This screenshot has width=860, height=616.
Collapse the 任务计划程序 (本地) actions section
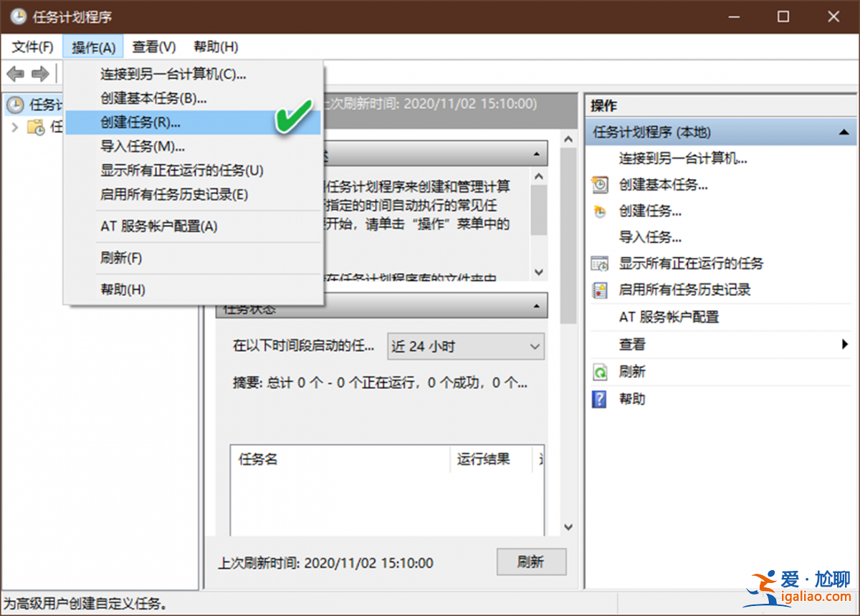[x=844, y=133]
